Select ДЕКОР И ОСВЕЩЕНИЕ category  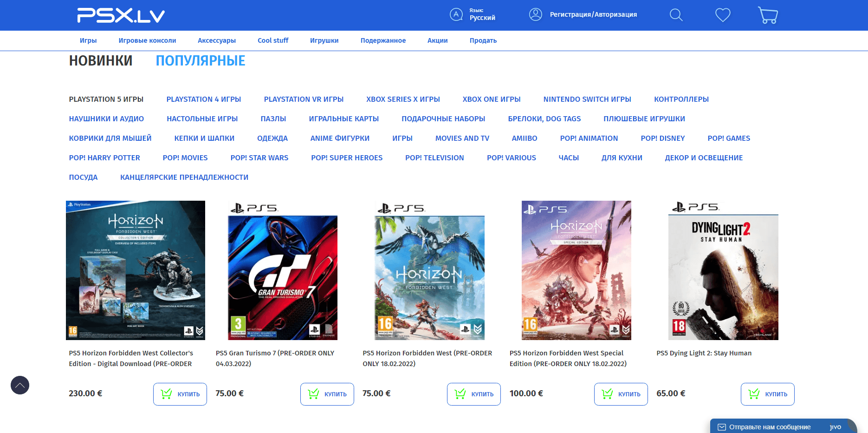(x=704, y=157)
